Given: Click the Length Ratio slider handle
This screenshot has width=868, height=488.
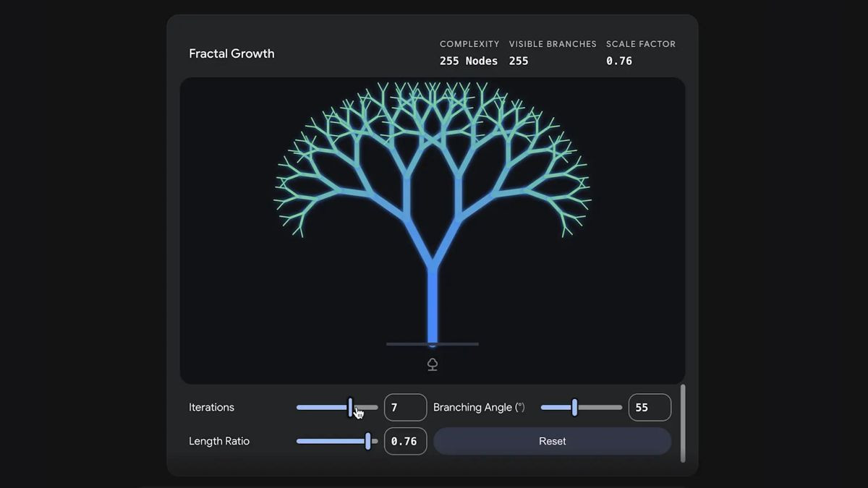Looking at the screenshot, I should [x=369, y=441].
